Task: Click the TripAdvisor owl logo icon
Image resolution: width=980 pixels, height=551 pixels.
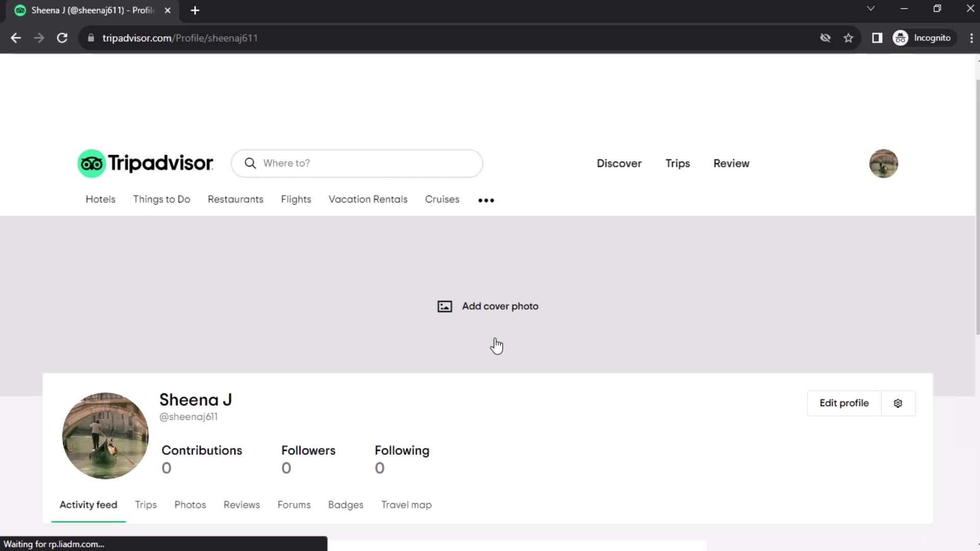Action: (91, 163)
